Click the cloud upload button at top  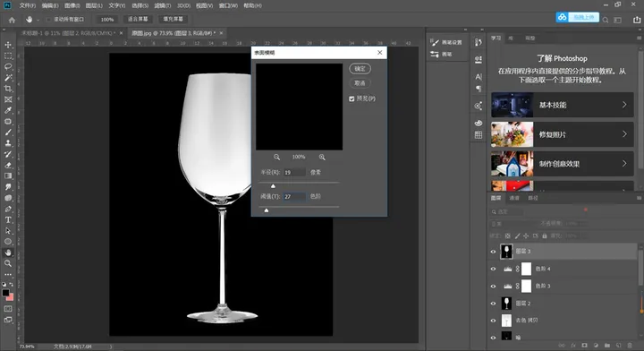coord(577,17)
